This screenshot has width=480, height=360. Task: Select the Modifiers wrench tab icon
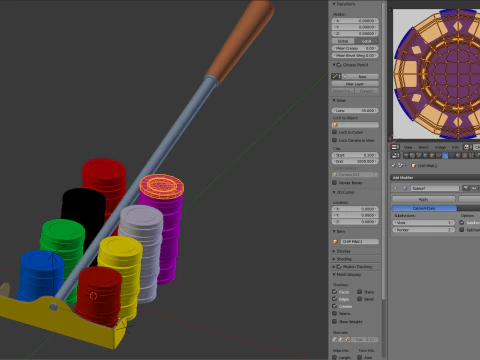pyautogui.click(x=445, y=156)
